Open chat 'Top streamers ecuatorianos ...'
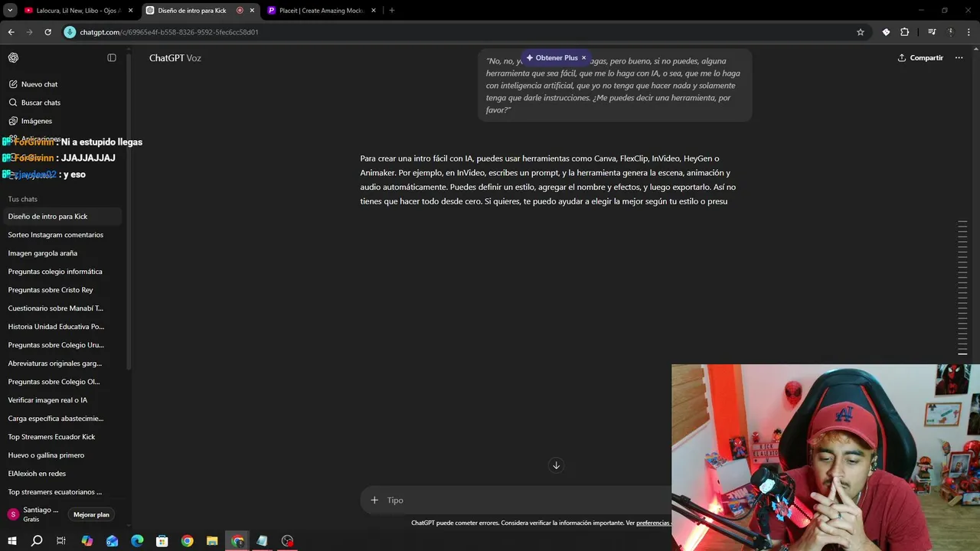Screen dimensions: 980x551 pos(63,492)
